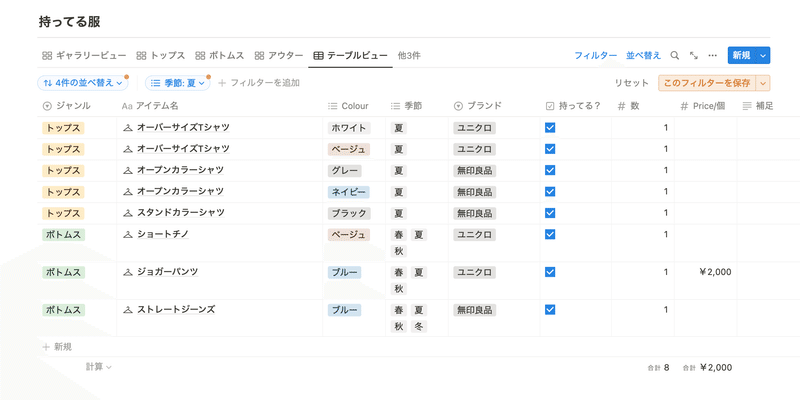Click the plus icon next to フィルターを追加
The height and width of the screenshot is (400, 800).
pyautogui.click(x=222, y=83)
